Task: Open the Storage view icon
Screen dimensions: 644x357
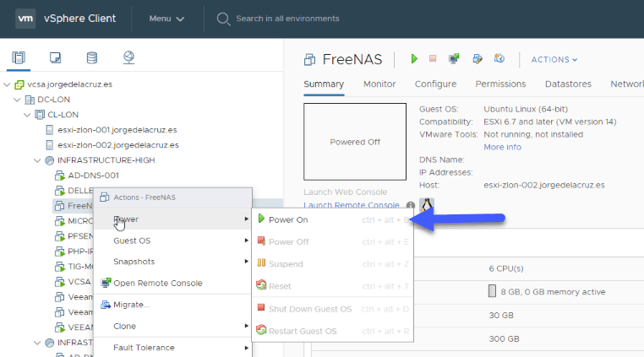Action: coord(92,58)
